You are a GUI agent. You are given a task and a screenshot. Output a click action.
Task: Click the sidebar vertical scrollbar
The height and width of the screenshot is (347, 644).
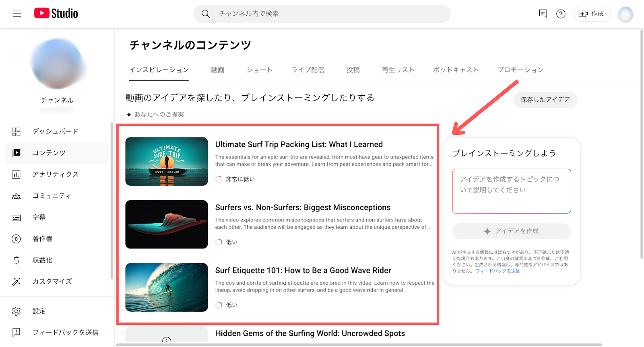pyautogui.click(x=112, y=201)
